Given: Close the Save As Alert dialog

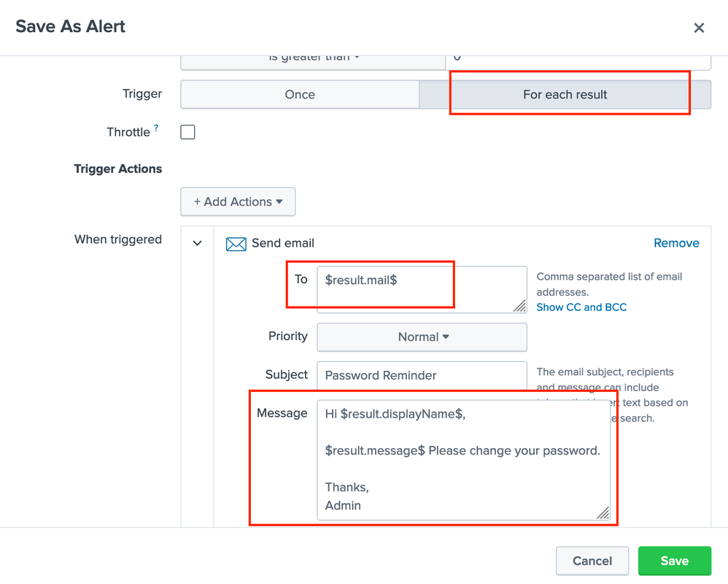Looking at the screenshot, I should coord(699,28).
